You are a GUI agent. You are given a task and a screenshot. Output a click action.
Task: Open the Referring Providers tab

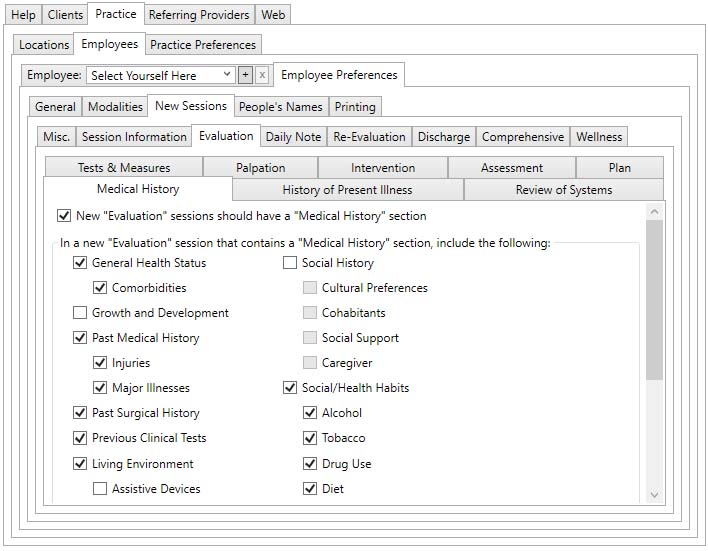200,15
